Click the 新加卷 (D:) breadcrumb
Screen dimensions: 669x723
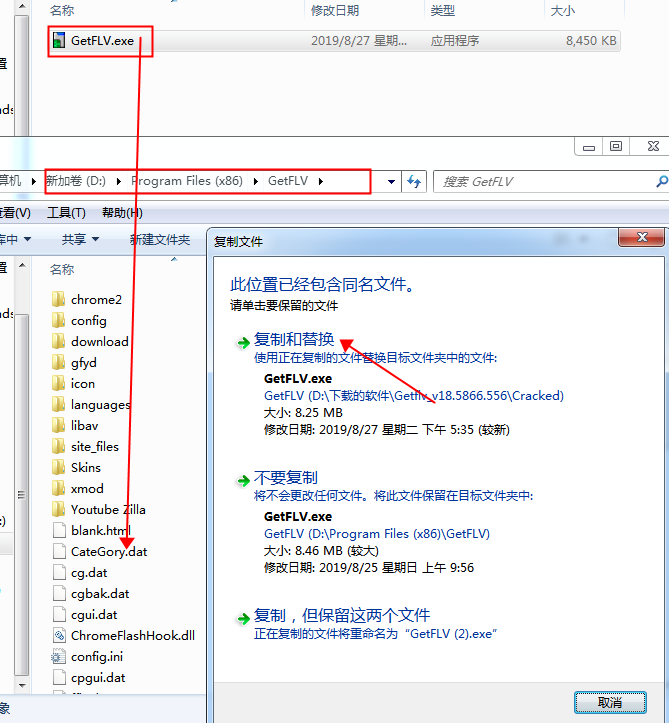(76, 181)
